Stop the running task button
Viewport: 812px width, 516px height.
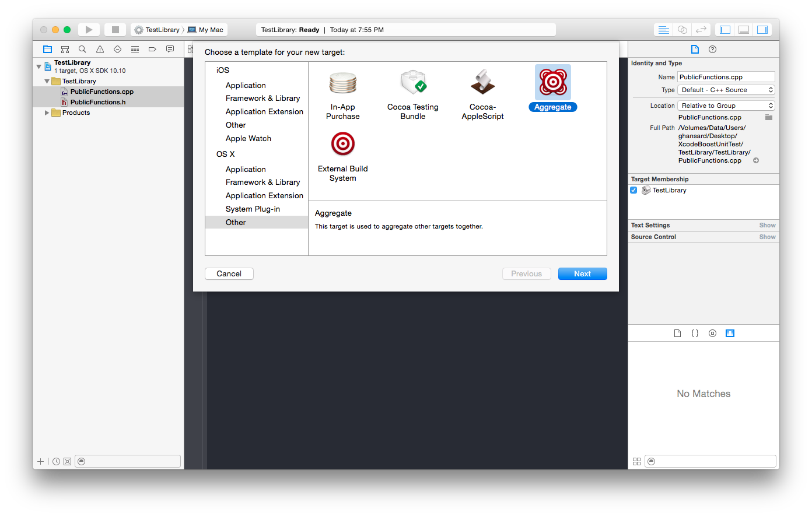[116, 30]
